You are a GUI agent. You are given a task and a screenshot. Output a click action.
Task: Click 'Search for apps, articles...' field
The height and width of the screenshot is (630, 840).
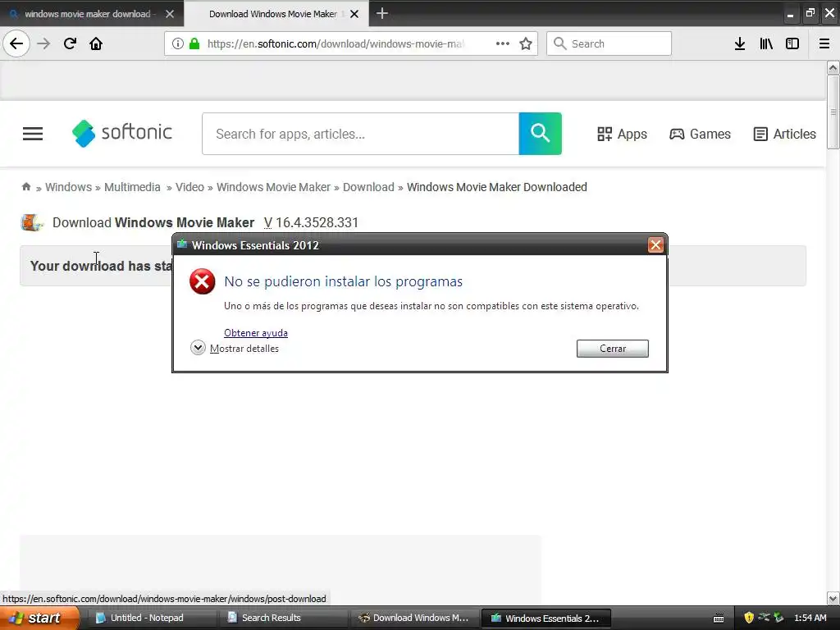click(x=361, y=134)
